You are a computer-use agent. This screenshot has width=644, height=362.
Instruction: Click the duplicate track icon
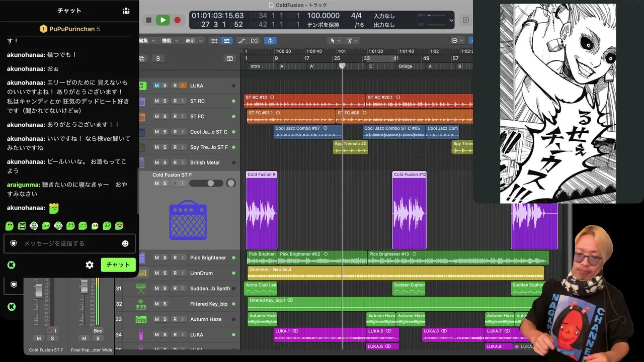142,59
